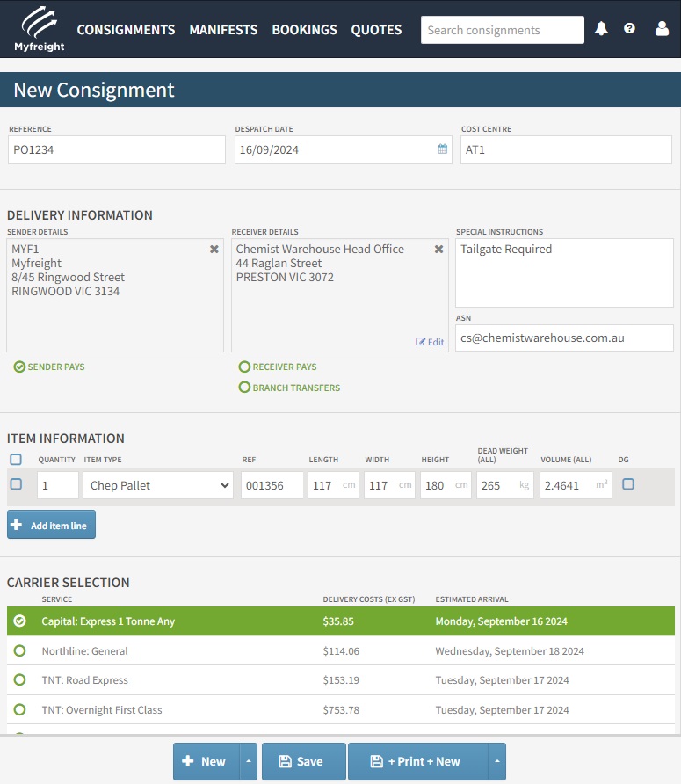
Task: Open the Item Type dropdown Chep Pallet
Action: click(158, 485)
